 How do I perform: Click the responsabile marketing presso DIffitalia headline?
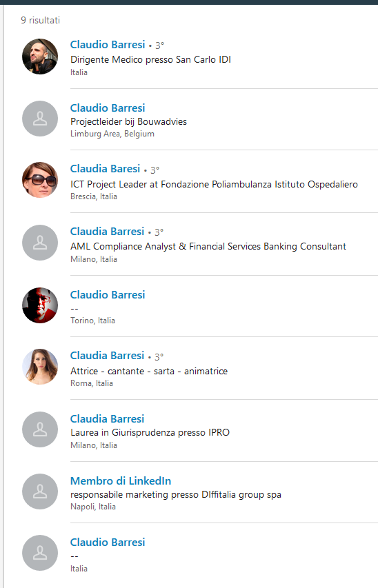(176, 495)
